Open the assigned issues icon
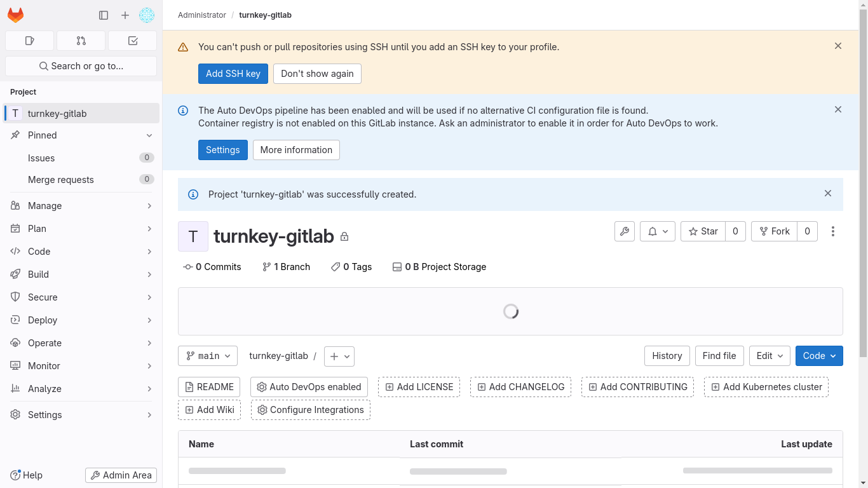Viewport: 868px width, 488px height. pyautogui.click(x=29, y=41)
